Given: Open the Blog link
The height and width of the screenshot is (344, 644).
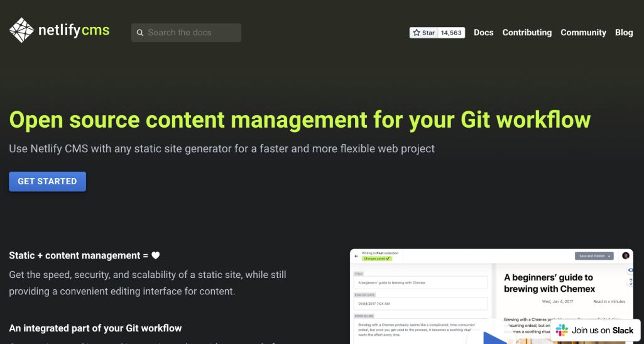Looking at the screenshot, I should [x=624, y=33].
